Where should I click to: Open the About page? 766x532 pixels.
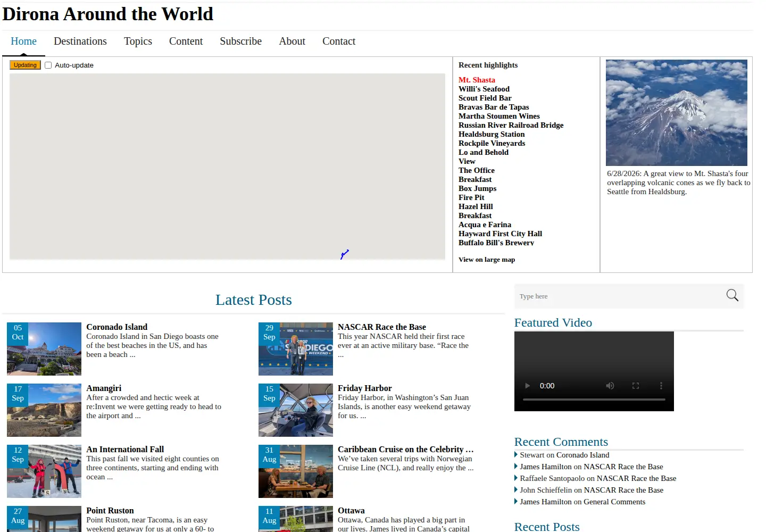pos(292,41)
